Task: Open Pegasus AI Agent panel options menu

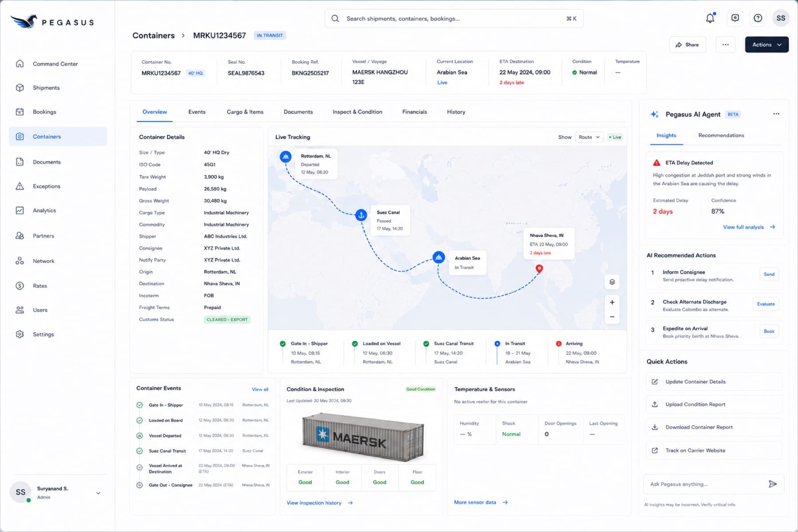Action: [x=776, y=114]
